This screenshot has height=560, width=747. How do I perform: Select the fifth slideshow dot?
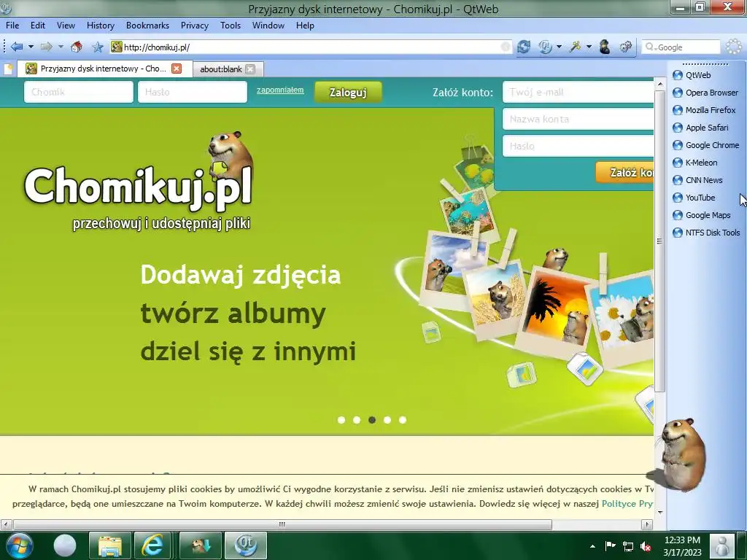403,420
